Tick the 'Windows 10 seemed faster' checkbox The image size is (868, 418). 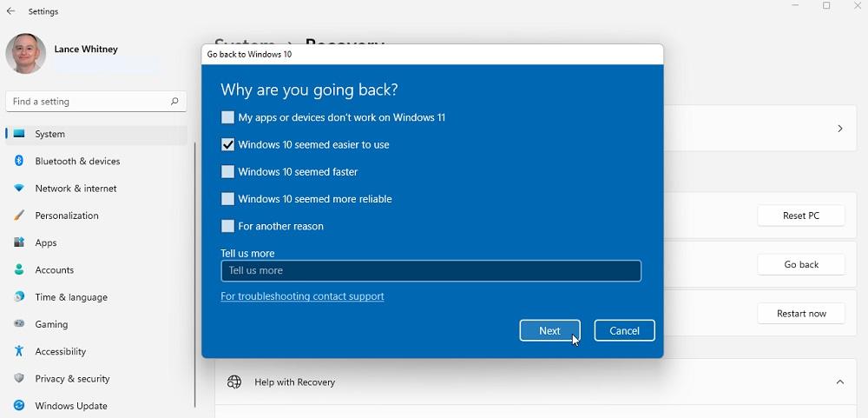tap(227, 172)
